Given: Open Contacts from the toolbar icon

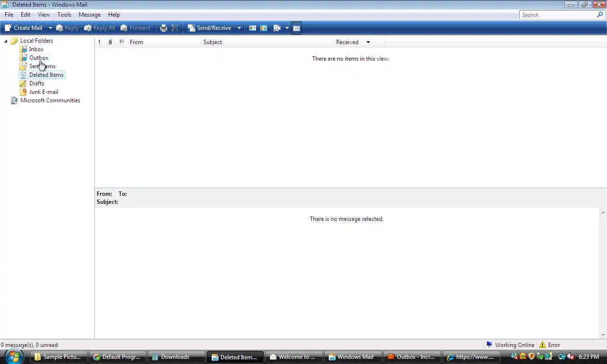Looking at the screenshot, I should (x=252, y=28).
